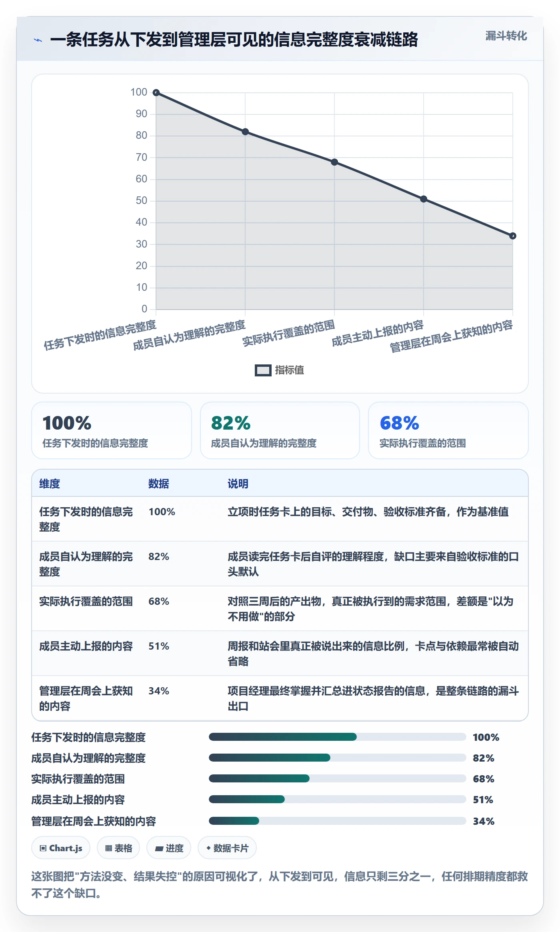Viewport: 560px width, 932px height.
Task: Click the 34% value beside the progress bar
Action: pos(484,821)
